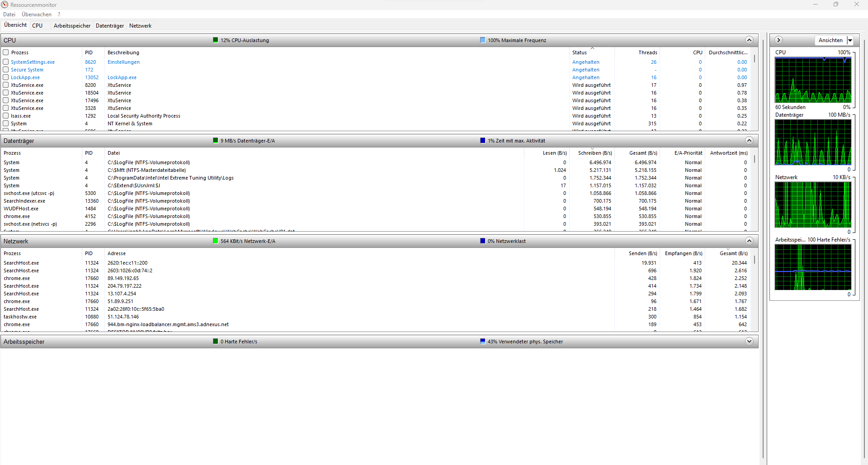This screenshot has width=868, height=465.
Task: Check the lsass.exe process checkbox
Action: (6, 116)
